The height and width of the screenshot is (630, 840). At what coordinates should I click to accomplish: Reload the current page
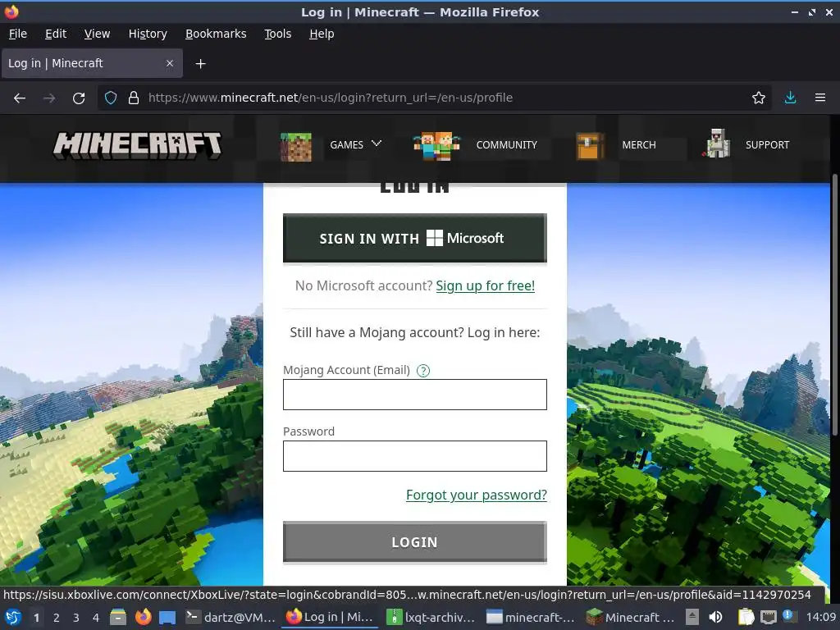click(79, 98)
